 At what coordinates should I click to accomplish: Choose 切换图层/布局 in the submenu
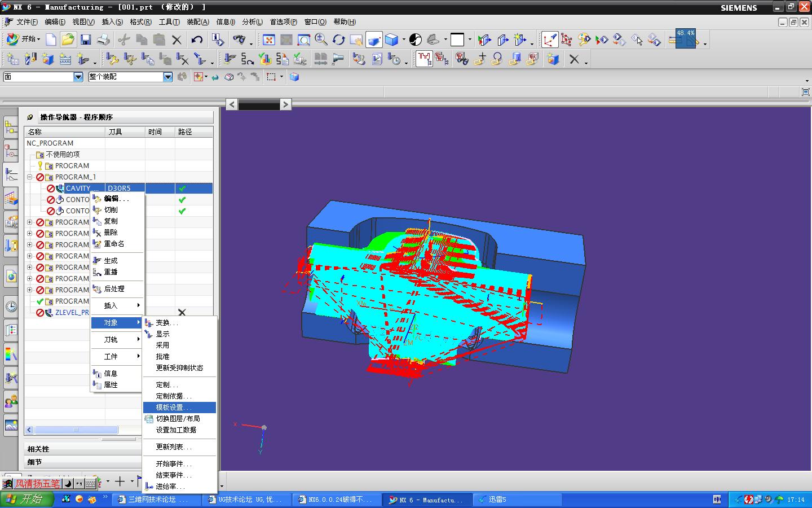pos(179,418)
